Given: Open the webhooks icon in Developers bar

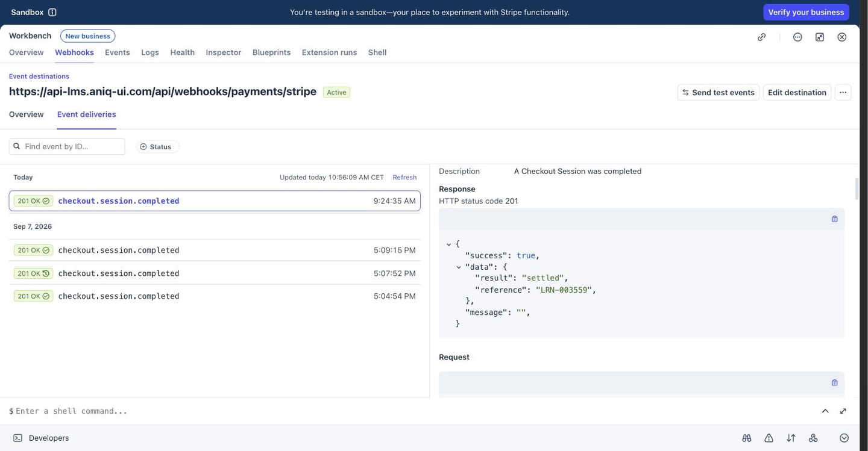Looking at the screenshot, I should pos(813,438).
